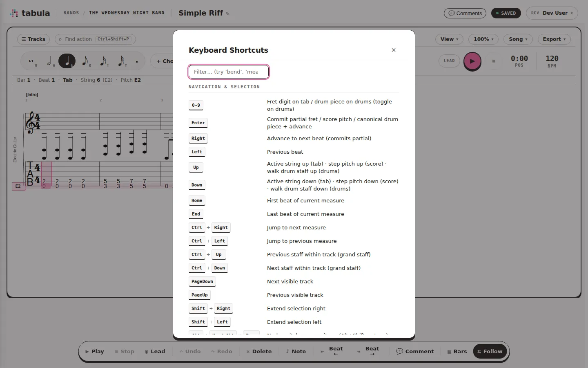Click the [Intro] section marker
Viewport: 588px width, 368px height.
click(32, 95)
